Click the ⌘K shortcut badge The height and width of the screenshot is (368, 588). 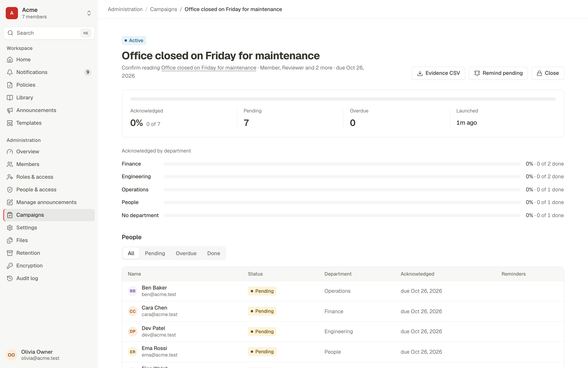click(x=86, y=33)
